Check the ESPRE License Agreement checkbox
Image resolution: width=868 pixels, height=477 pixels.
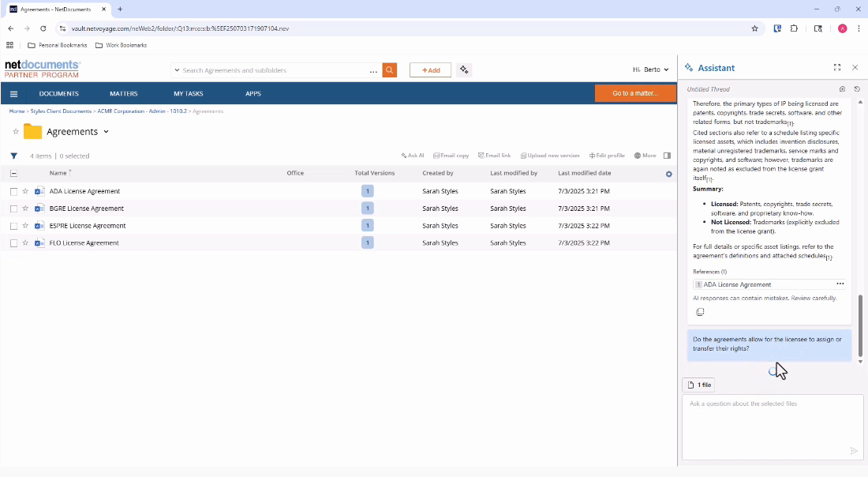[14, 226]
